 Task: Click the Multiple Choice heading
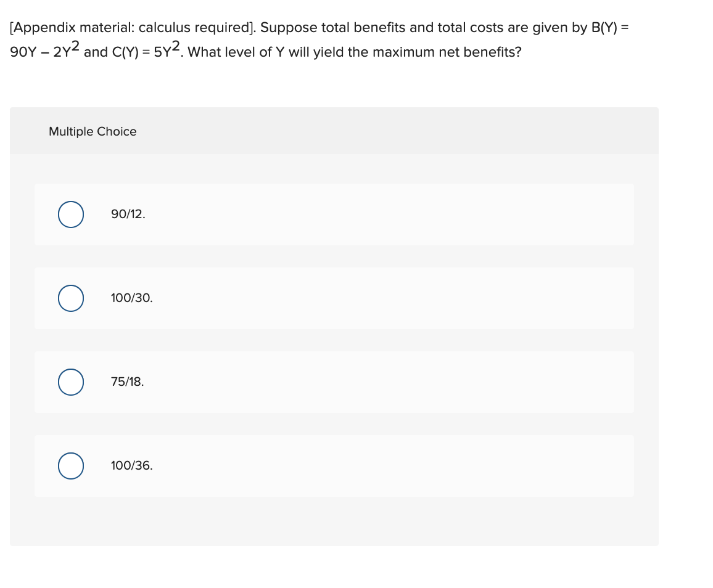click(x=93, y=131)
